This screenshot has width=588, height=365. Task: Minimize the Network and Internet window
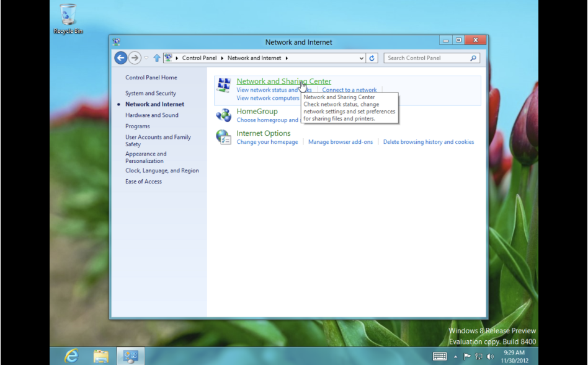pyautogui.click(x=445, y=40)
